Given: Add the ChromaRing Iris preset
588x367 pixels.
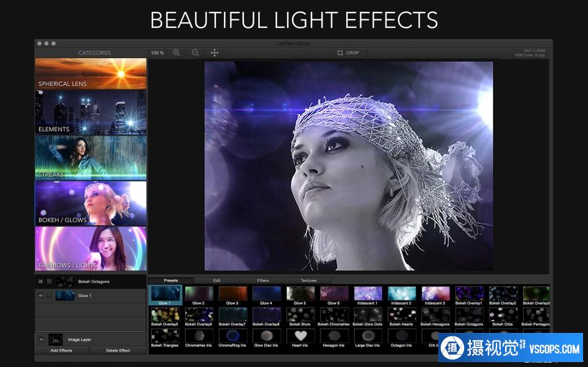Looking at the screenshot, I should pos(233,338).
